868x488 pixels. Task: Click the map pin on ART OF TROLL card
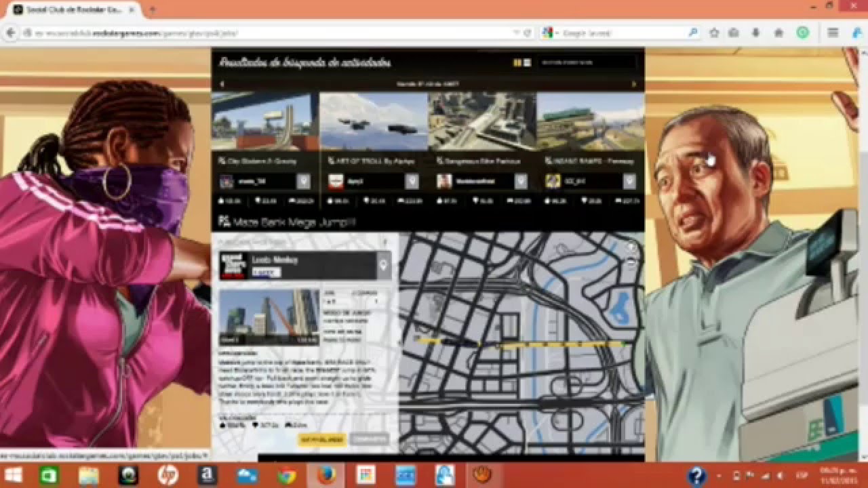[x=412, y=181]
